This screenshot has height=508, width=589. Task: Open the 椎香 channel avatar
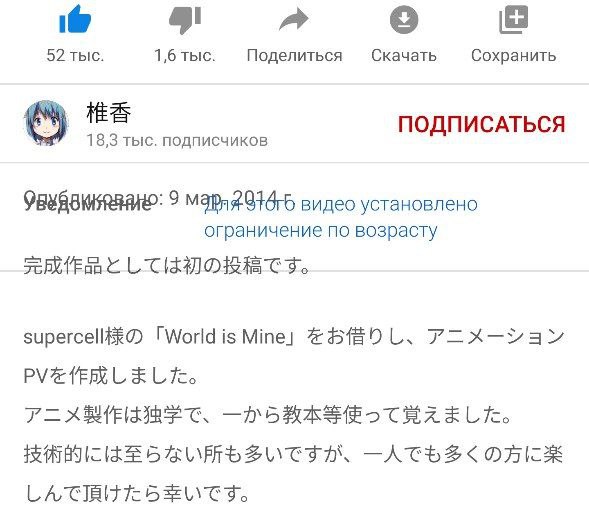46,123
